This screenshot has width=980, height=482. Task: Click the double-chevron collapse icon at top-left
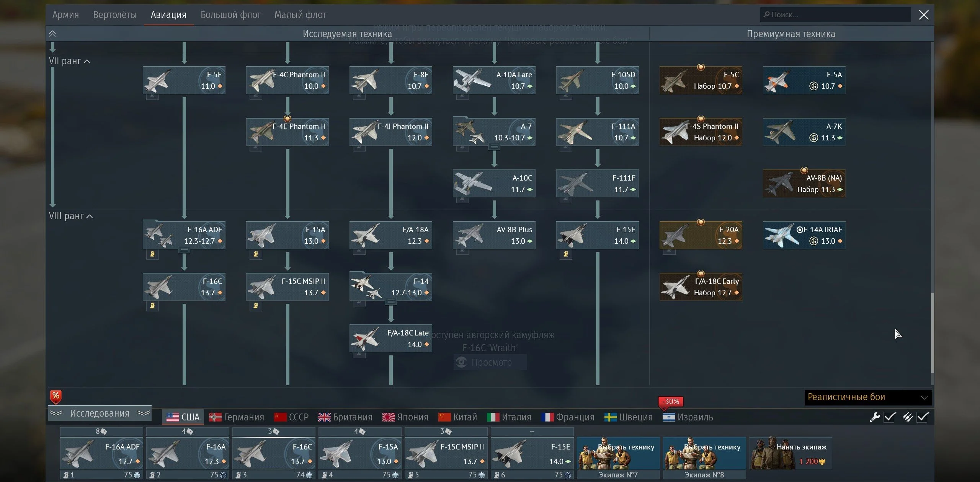tap(52, 34)
